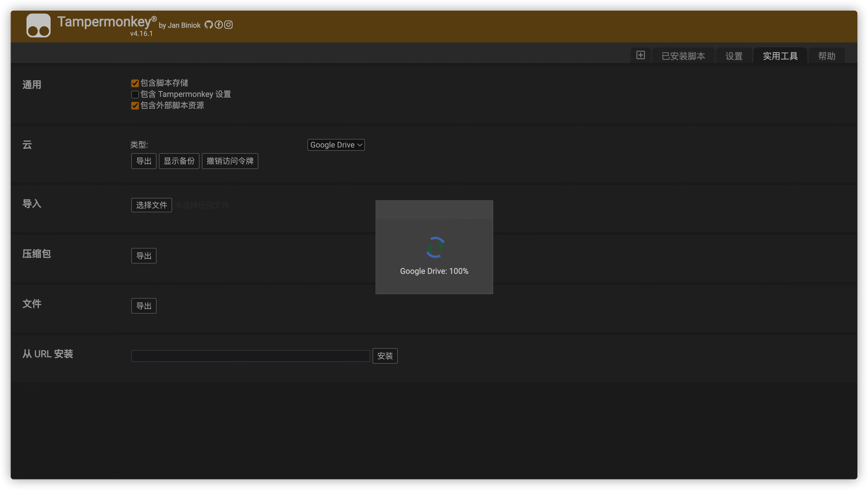Click the v4.16.1 version label
Image resolution: width=868 pixels, height=490 pixels.
click(142, 33)
